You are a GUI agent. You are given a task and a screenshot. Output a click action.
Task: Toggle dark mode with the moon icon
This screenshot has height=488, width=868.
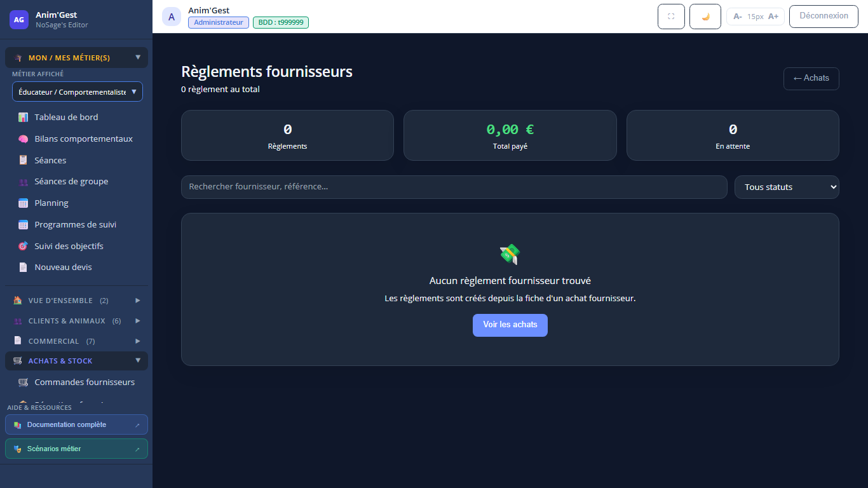click(705, 17)
